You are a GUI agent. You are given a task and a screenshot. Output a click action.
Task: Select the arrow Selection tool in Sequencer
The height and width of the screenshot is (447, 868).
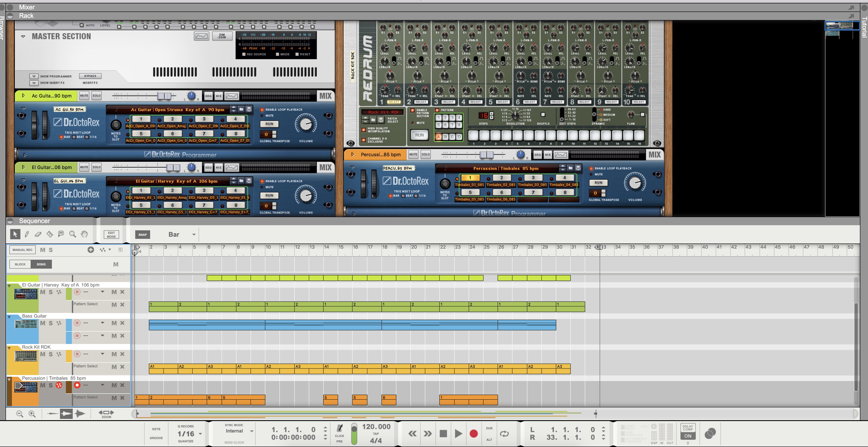pyautogui.click(x=15, y=234)
